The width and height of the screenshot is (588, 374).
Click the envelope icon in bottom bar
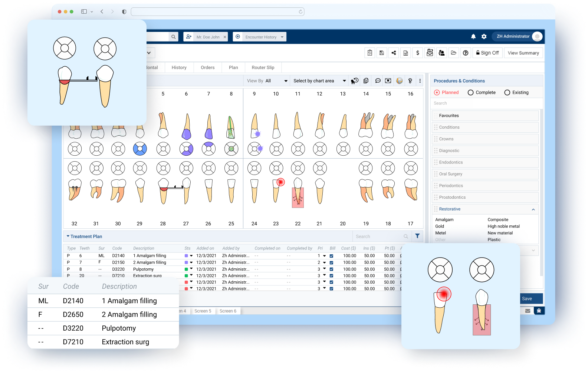click(x=528, y=311)
